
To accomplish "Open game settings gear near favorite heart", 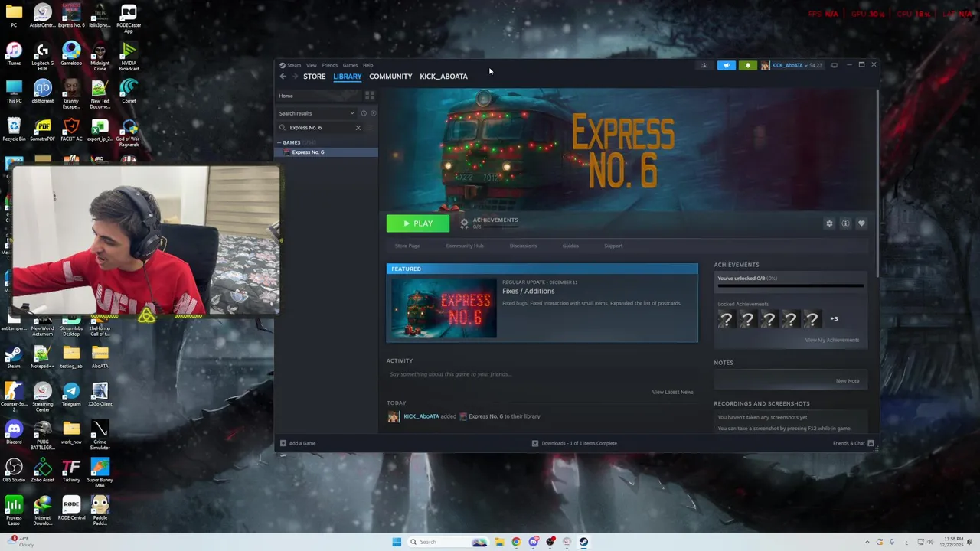I will click(x=829, y=223).
